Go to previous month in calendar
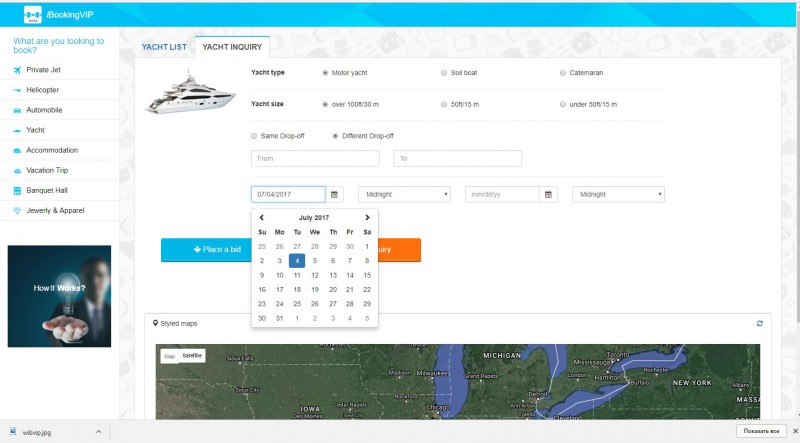 (261, 217)
